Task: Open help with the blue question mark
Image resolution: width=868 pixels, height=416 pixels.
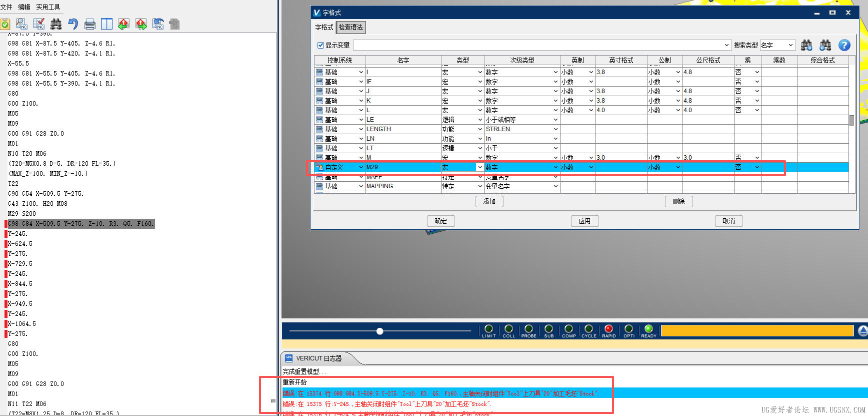Action: [844, 45]
